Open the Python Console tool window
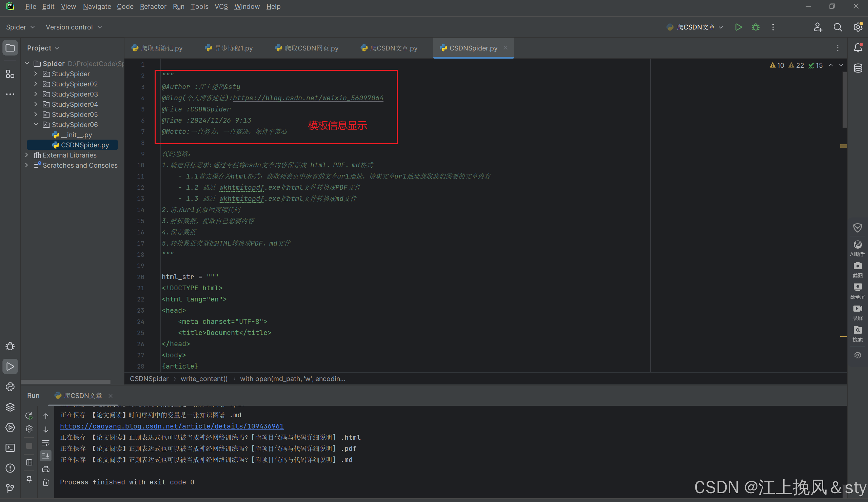The width and height of the screenshot is (868, 502). [10, 387]
